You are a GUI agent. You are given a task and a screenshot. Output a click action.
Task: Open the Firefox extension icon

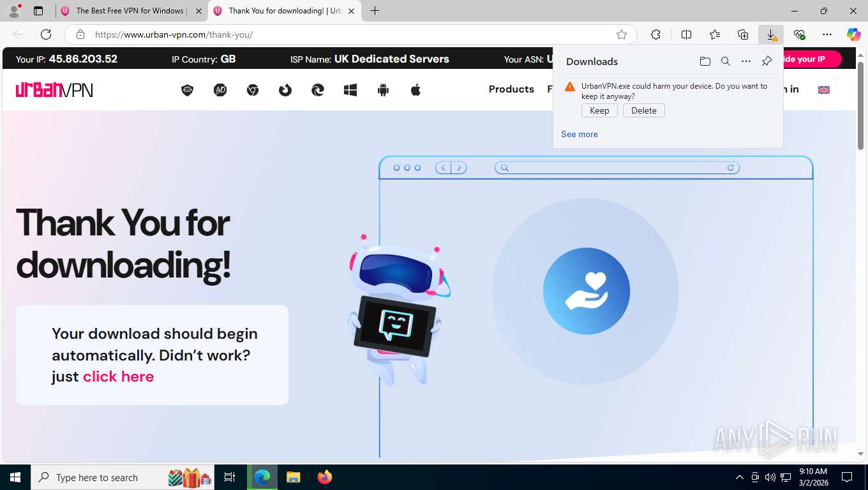(x=285, y=90)
